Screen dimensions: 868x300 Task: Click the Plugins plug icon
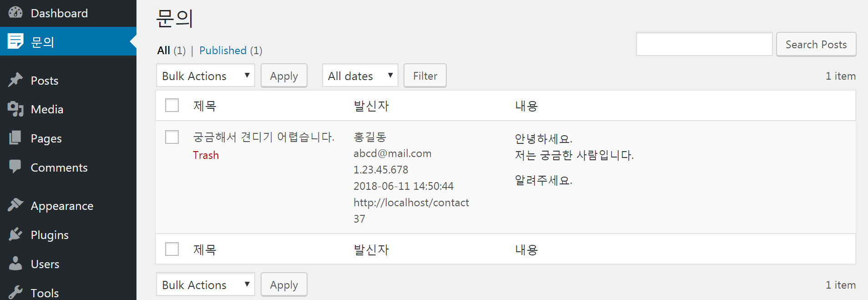[x=15, y=234]
